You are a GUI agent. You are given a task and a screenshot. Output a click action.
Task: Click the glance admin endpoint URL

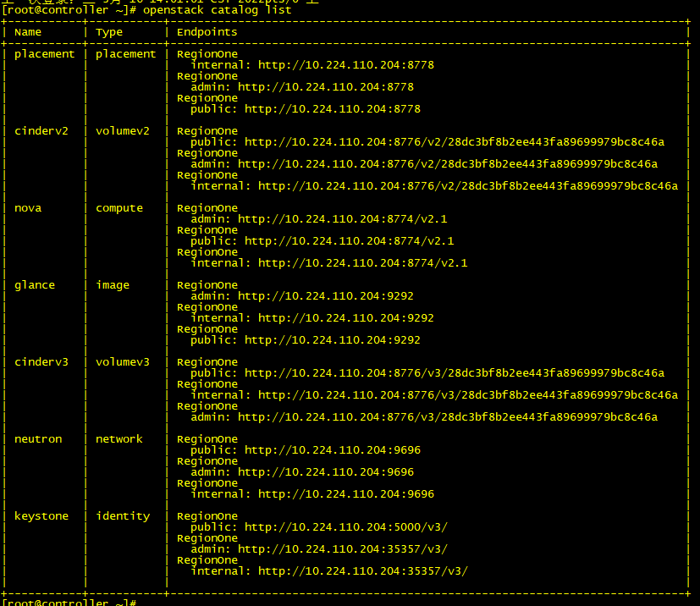tap(325, 296)
